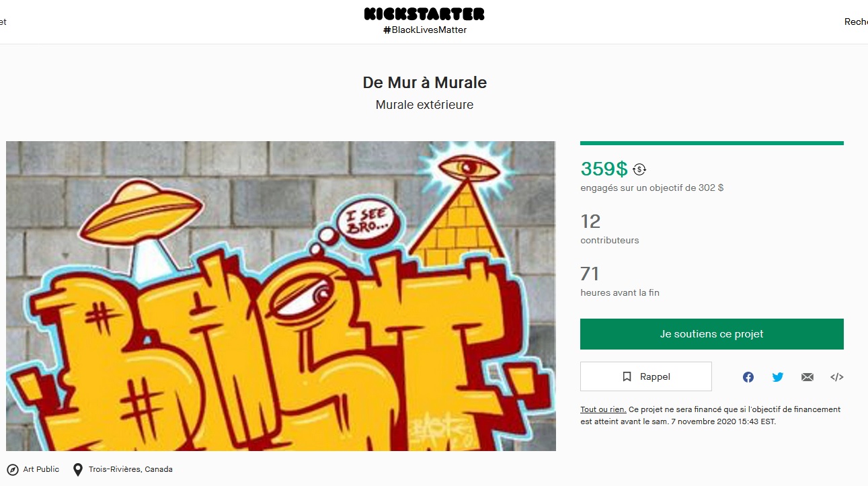Click the #BlackLivesMatter text under the logo
868x486 pixels.
tap(425, 30)
